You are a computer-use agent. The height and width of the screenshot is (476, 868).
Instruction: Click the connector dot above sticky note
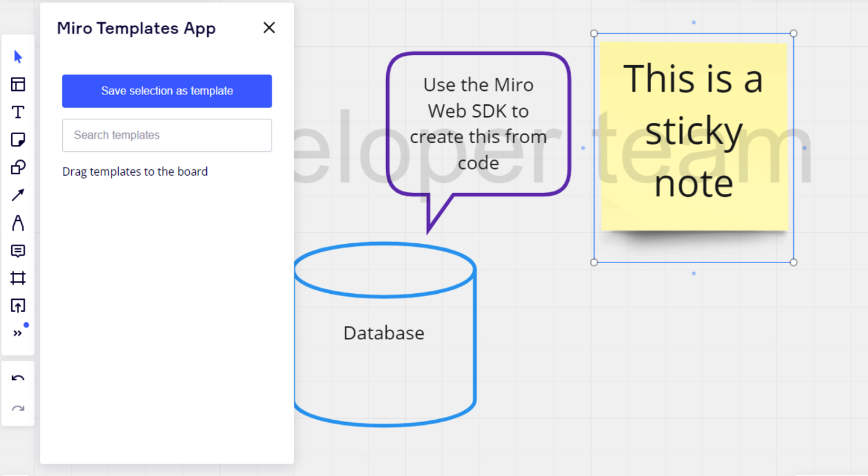click(x=694, y=23)
